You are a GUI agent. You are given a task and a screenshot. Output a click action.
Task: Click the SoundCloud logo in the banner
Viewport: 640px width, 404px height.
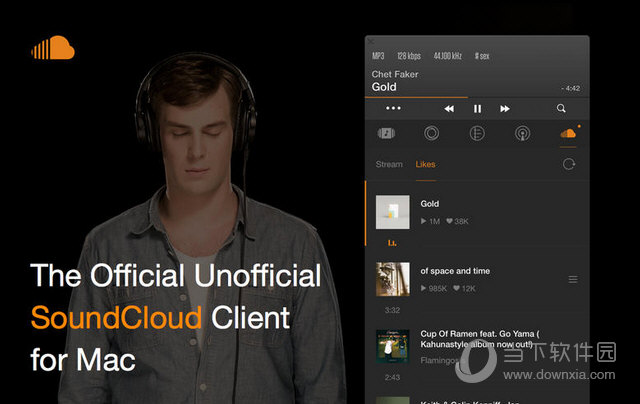tap(53, 48)
